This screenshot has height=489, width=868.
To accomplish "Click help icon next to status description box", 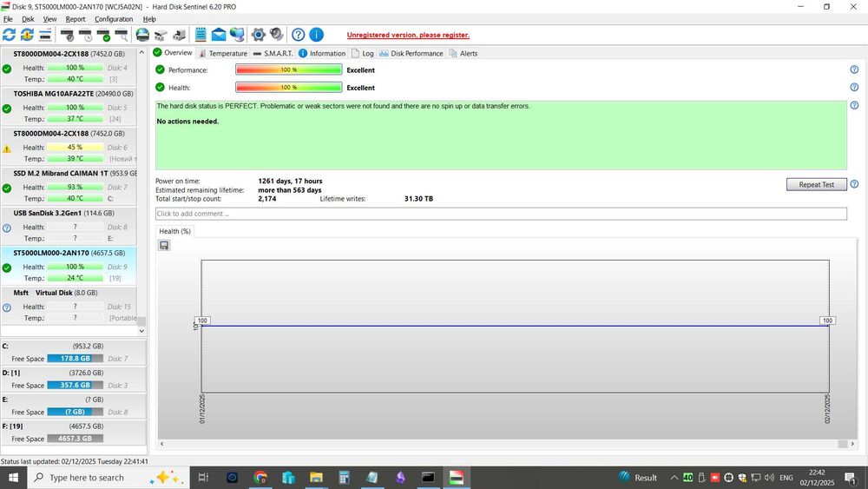I will click(x=854, y=105).
